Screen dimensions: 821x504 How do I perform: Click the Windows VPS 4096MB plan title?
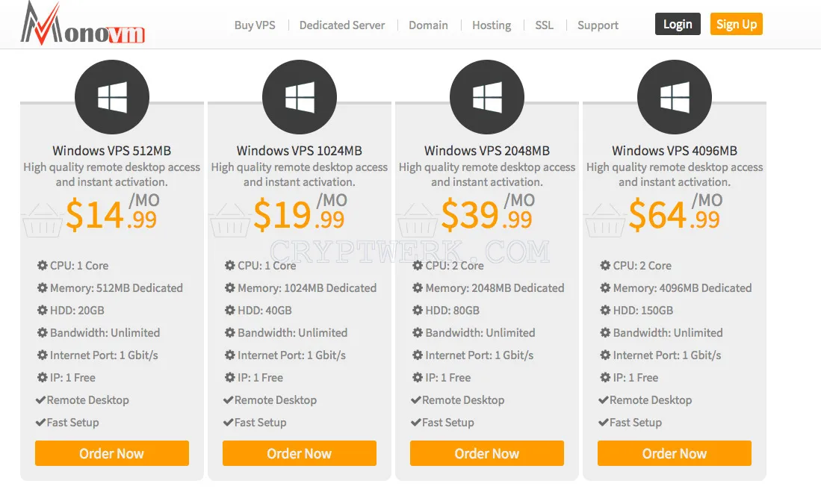click(x=675, y=151)
